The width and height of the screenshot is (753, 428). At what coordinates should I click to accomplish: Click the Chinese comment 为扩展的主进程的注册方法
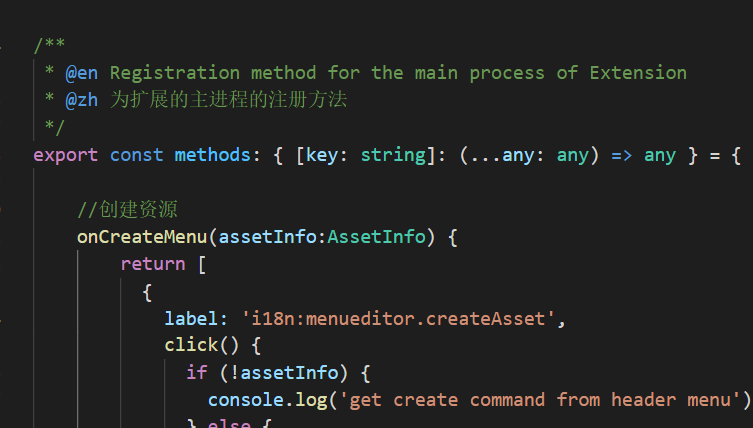pyautogui.click(x=228, y=100)
